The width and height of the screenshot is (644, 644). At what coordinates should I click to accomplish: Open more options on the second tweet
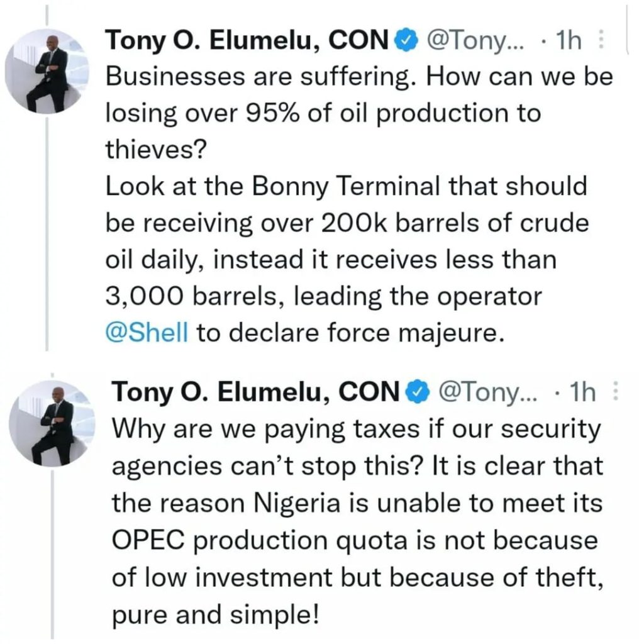[x=615, y=392]
